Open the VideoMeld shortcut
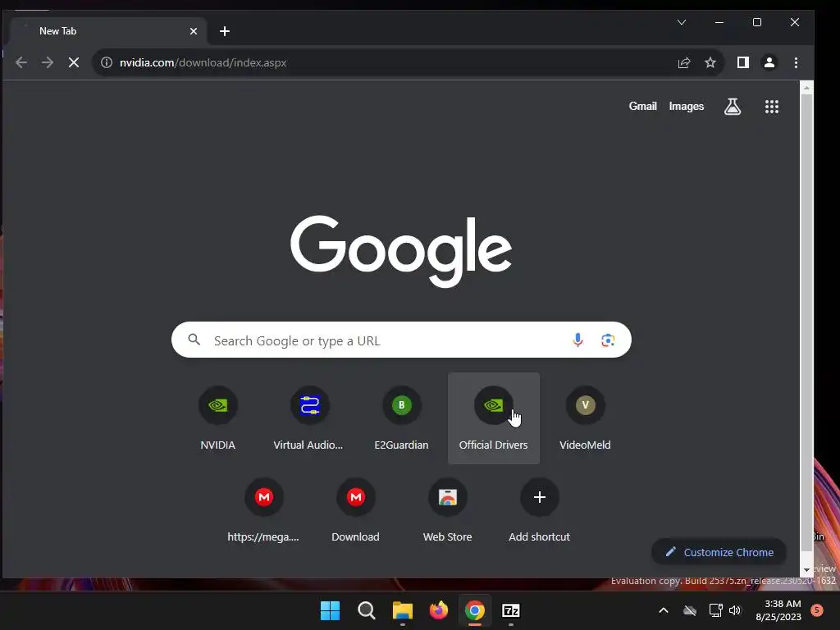This screenshot has width=840, height=630. (x=585, y=418)
